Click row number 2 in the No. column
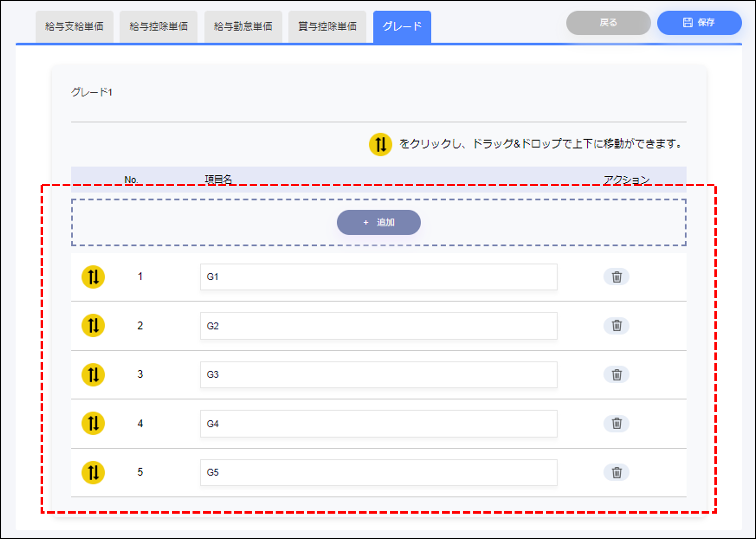The width and height of the screenshot is (756, 539). click(x=140, y=326)
